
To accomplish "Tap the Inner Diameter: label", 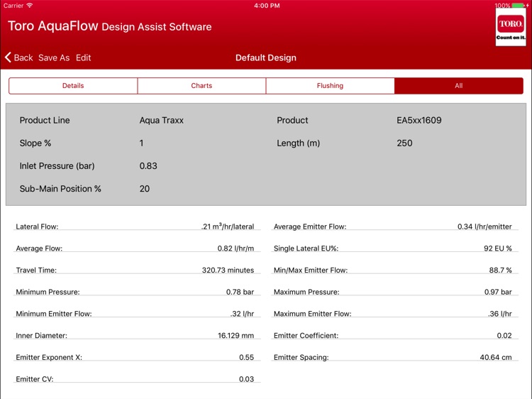I will coord(41,336).
